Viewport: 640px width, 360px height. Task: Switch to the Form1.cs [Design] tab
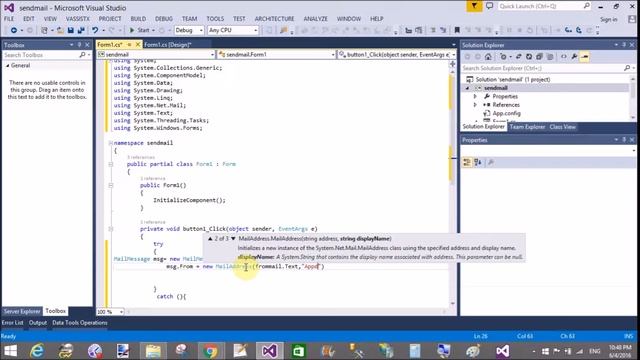click(168, 44)
